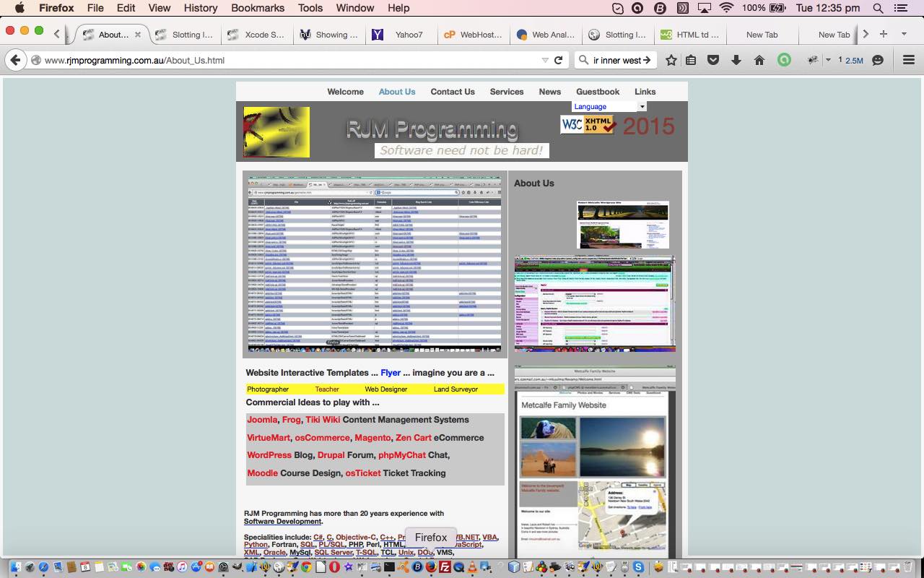This screenshot has width=924, height=578.
Task: Open the History menu
Action: pyautogui.click(x=201, y=8)
